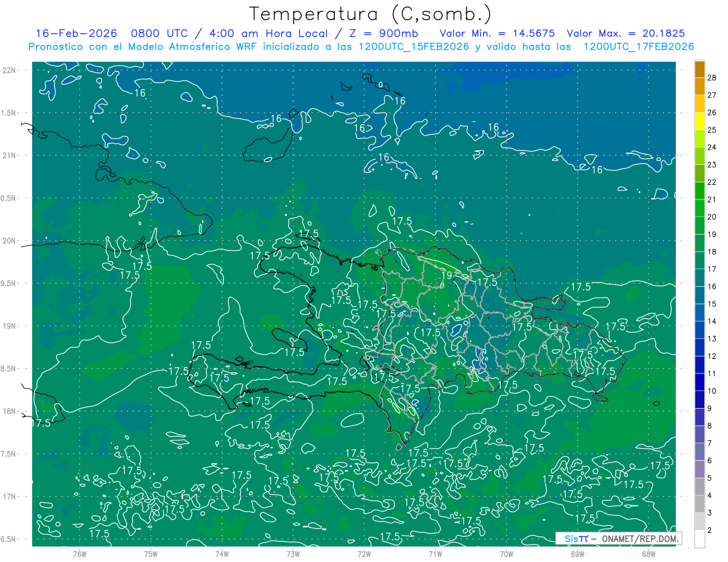Screen dimensions: 728x562
Task: Click the '13' value on the color legend
Action: point(712,338)
